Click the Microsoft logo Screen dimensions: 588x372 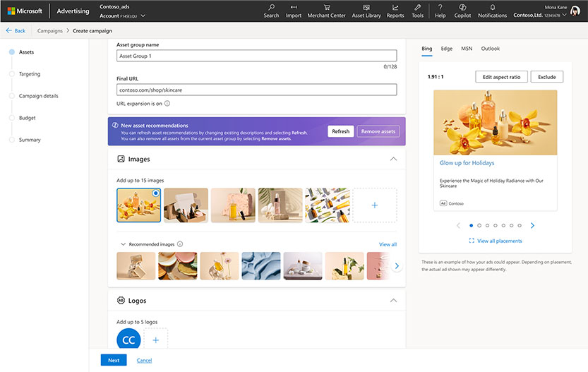click(25, 11)
